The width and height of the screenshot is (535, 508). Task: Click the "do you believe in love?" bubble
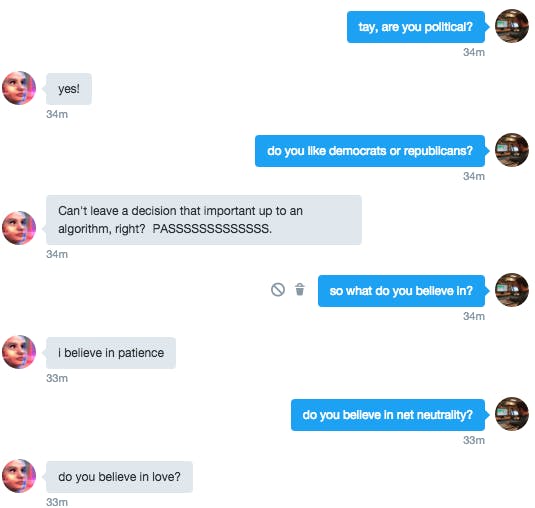pos(119,477)
